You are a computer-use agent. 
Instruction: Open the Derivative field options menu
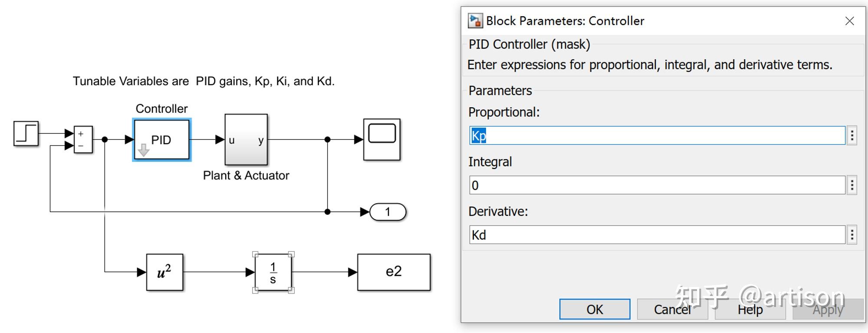(x=852, y=235)
